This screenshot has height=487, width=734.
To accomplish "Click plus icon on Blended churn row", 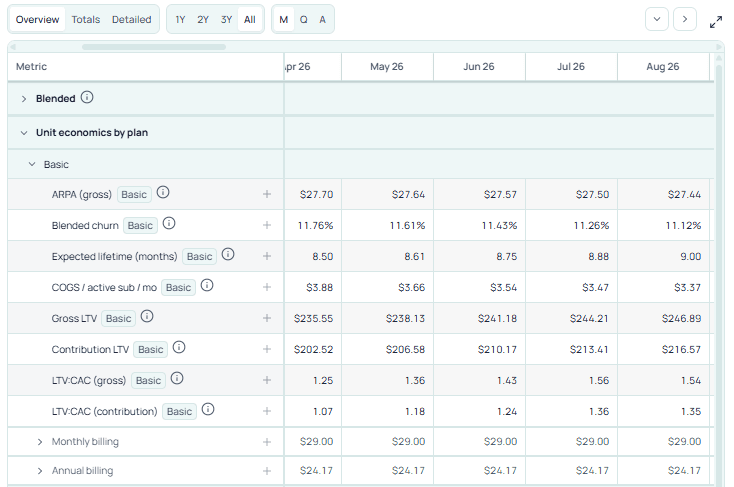I will (x=267, y=225).
